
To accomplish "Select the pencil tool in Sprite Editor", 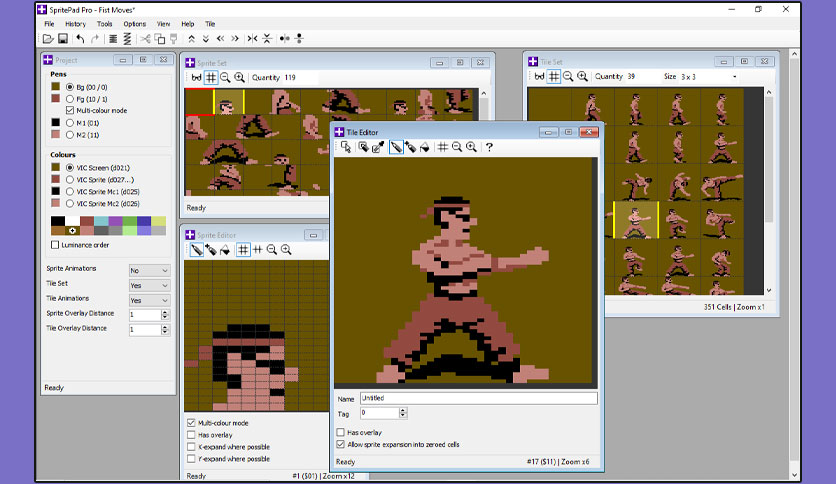I will point(197,249).
